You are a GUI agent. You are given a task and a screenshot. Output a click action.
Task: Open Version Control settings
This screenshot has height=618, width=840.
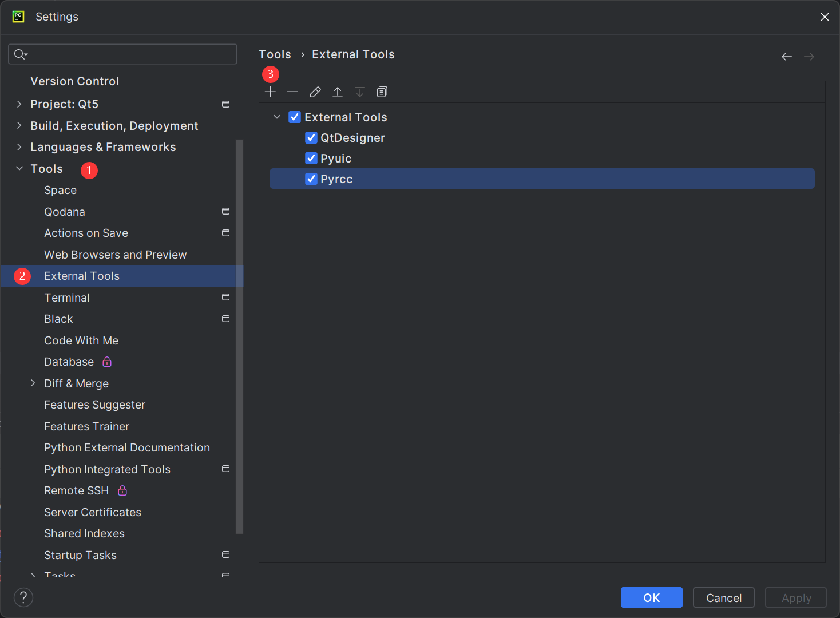[x=75, y=81]
